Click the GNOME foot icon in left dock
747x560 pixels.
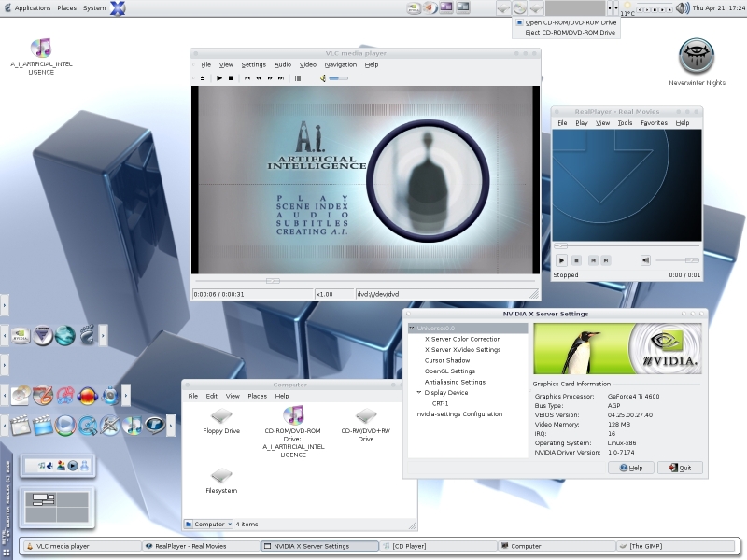tap(88, 334)
